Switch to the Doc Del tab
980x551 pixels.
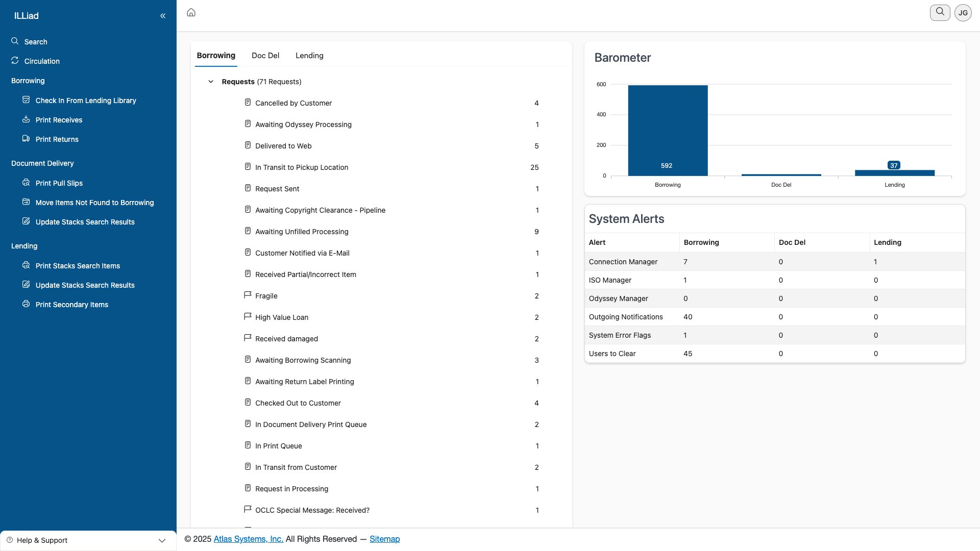(x=265, y=56)
